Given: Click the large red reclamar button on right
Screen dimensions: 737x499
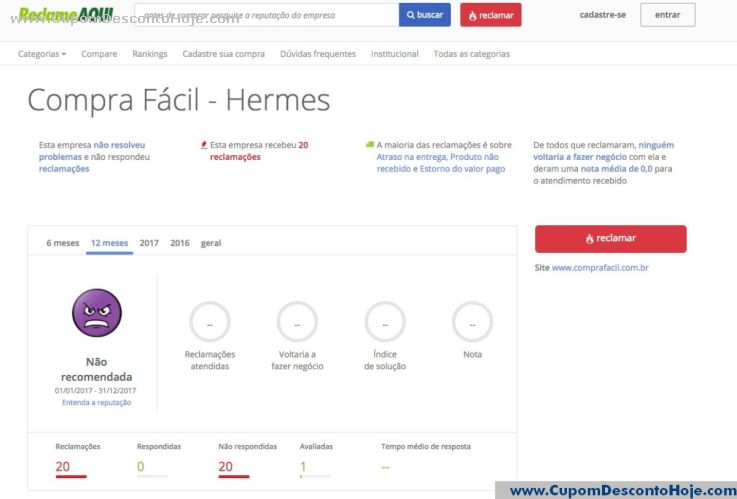Looking at the screenshot, I should coord(611,239).
